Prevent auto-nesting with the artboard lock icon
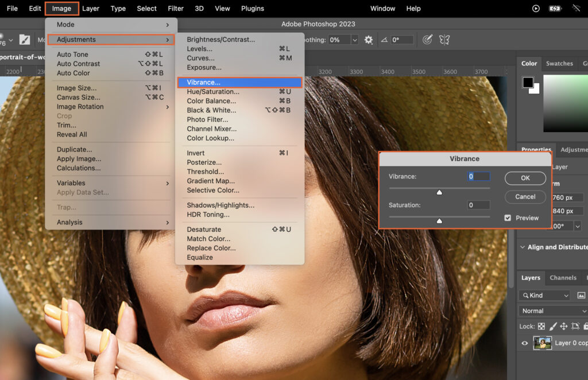The image size is (588, 380). [x=574, y=326]
